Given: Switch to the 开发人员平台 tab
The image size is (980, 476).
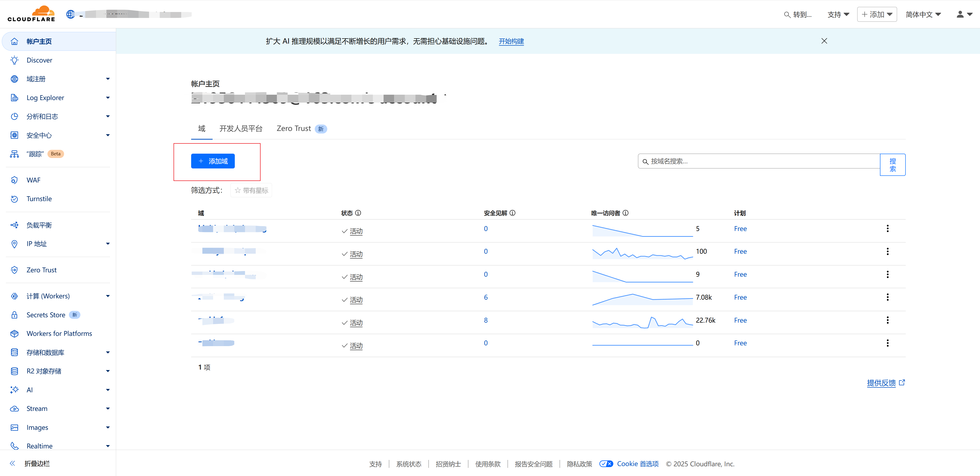Looking at the screenshot, I should click(241, 129).
